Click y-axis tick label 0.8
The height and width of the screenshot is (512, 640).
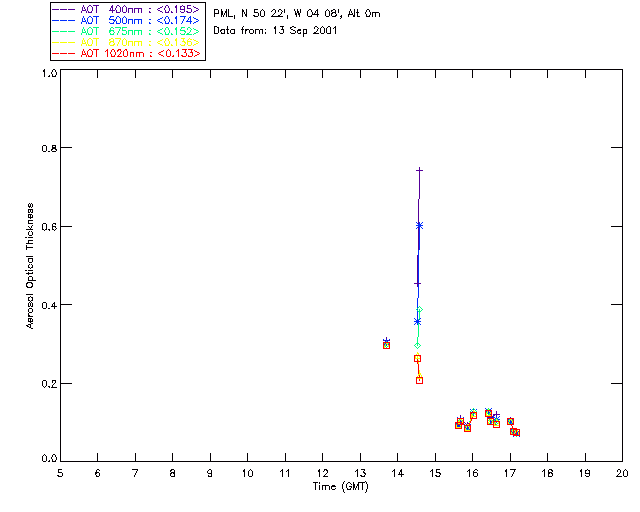click(49, 148)
